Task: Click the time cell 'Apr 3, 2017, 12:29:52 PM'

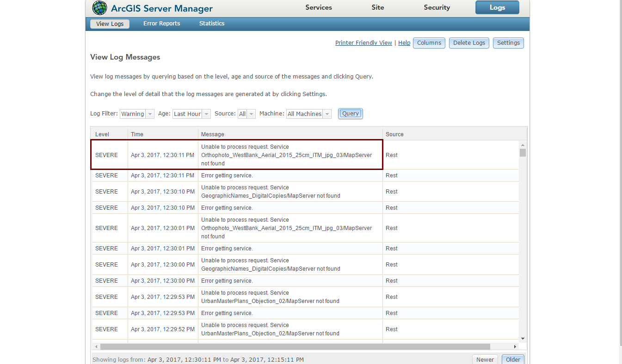Action: [163, 329]
